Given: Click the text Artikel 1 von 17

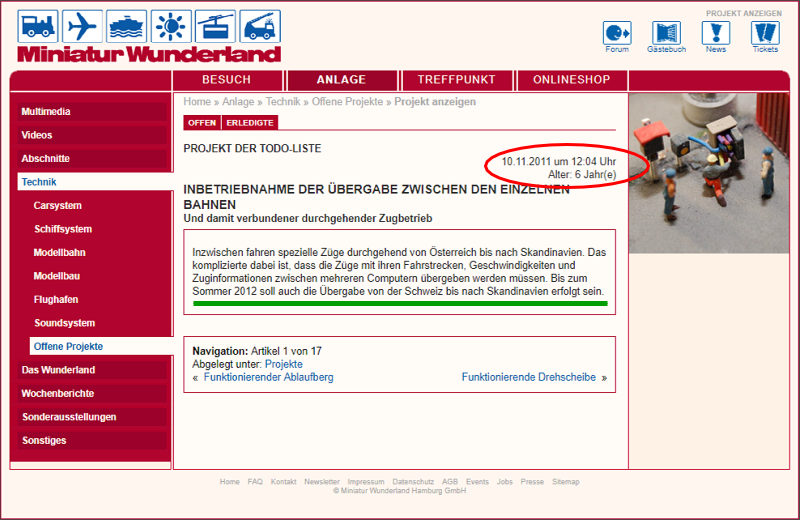Looking at the screenshot, I should (x=286, y=351).
